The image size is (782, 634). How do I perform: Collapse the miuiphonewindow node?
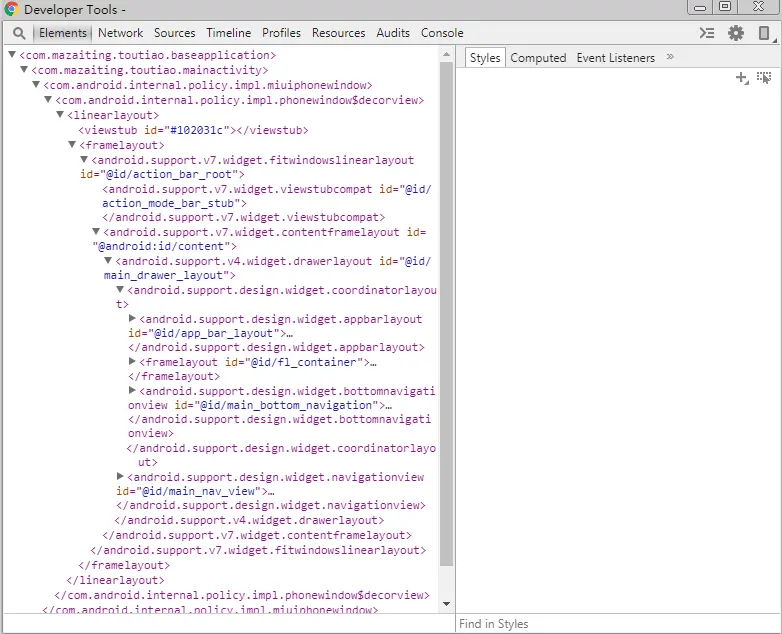point(36,84)
